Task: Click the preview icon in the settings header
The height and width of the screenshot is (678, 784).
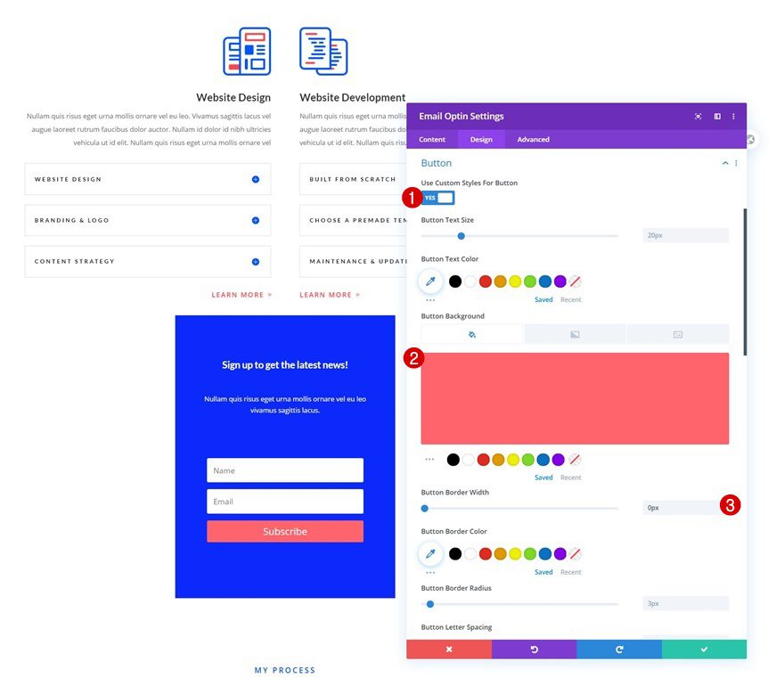Action: [x=698, y=116]
